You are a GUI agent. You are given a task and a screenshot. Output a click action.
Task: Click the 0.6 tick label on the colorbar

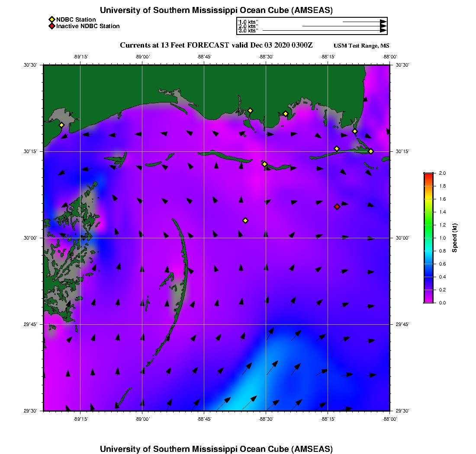pyautogui.click(x=442, y=264)
